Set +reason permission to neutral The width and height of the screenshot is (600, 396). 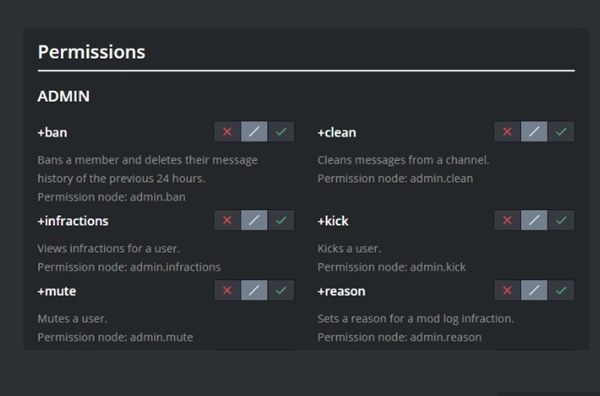[534, 290]
